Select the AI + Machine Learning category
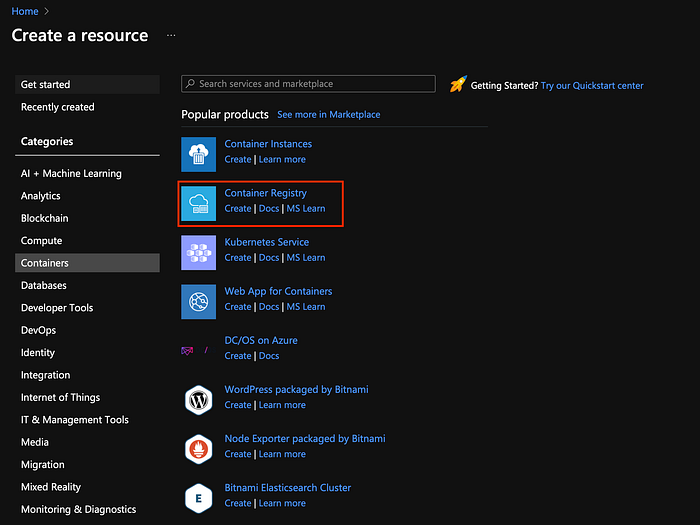Image resolution: width=700 pixels, height=525 pixels. (x=88, y=173)
